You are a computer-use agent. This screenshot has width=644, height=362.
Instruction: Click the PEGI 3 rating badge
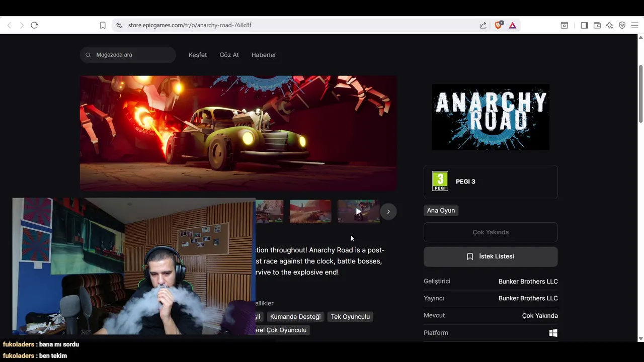[x=440, y=182]
